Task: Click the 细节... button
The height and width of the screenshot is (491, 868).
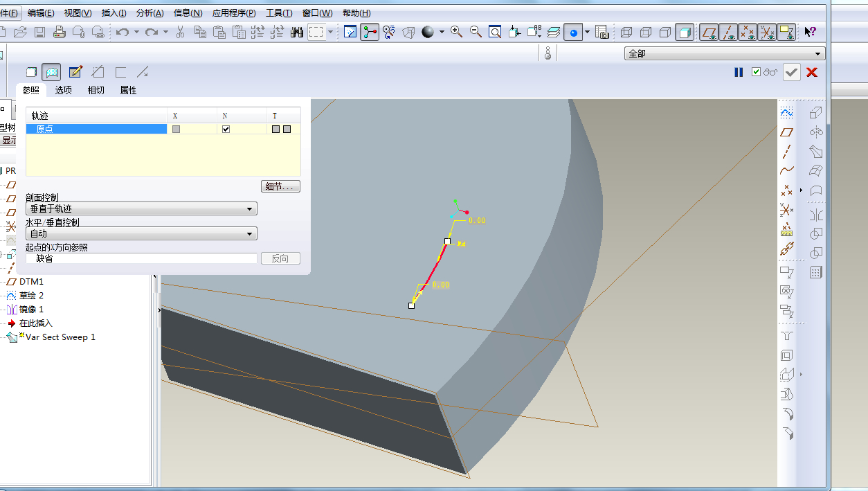Action: (280, 186)
